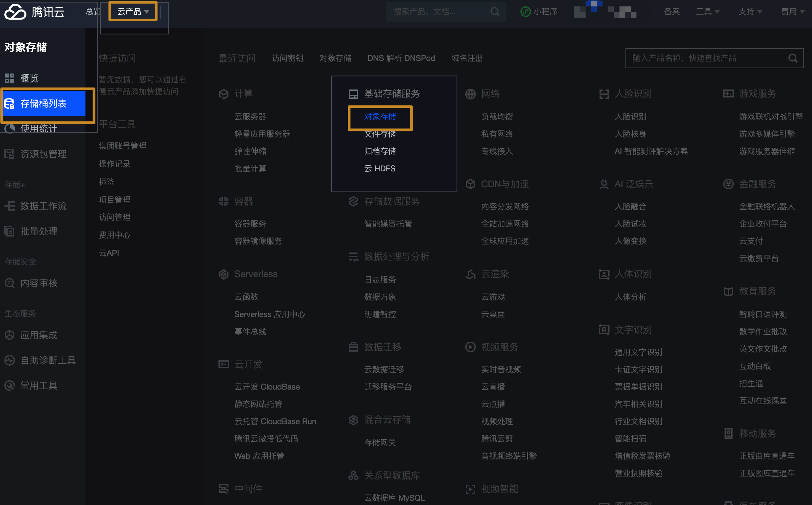This screenshot has width=812, height=505.
Task: Expand the 工具 dropdown in header
Action: (707, 12)
